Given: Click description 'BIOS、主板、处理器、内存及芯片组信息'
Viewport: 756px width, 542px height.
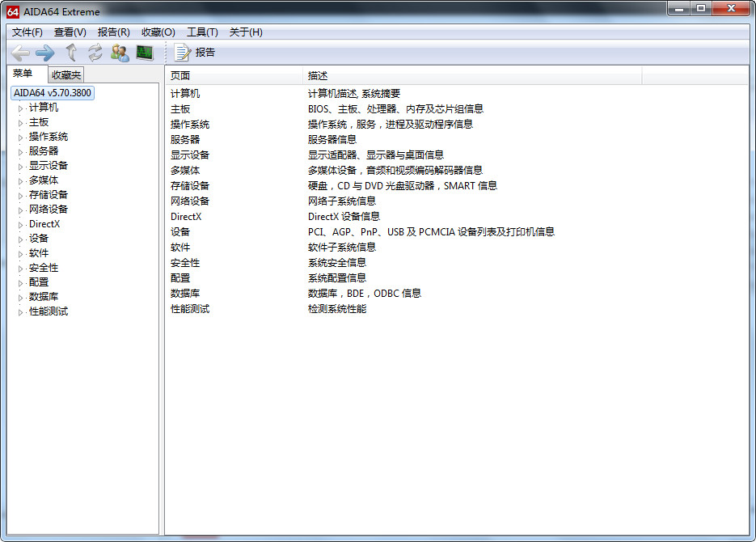Looking at the screenshot, I should point(395,109).
